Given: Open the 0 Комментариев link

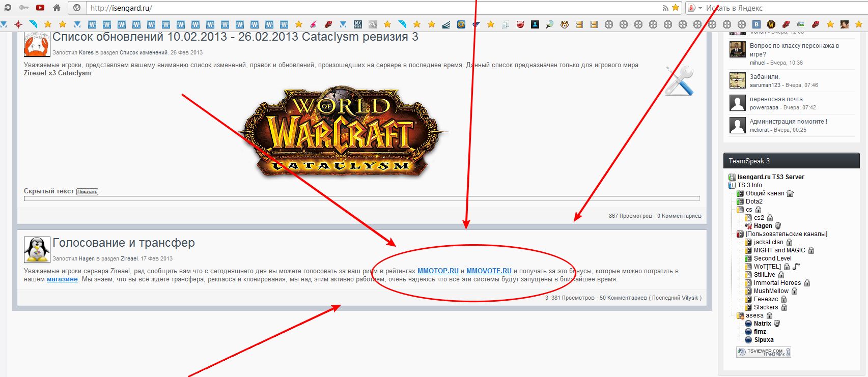Looking at the screenshot, I should (x=679, y=216).
